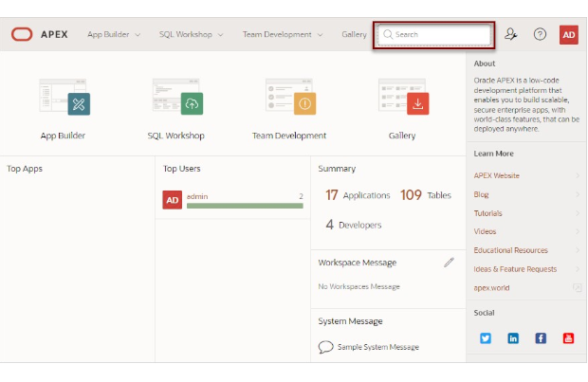
Task: Open the Videos link
Action: click(x=485, y=231)
